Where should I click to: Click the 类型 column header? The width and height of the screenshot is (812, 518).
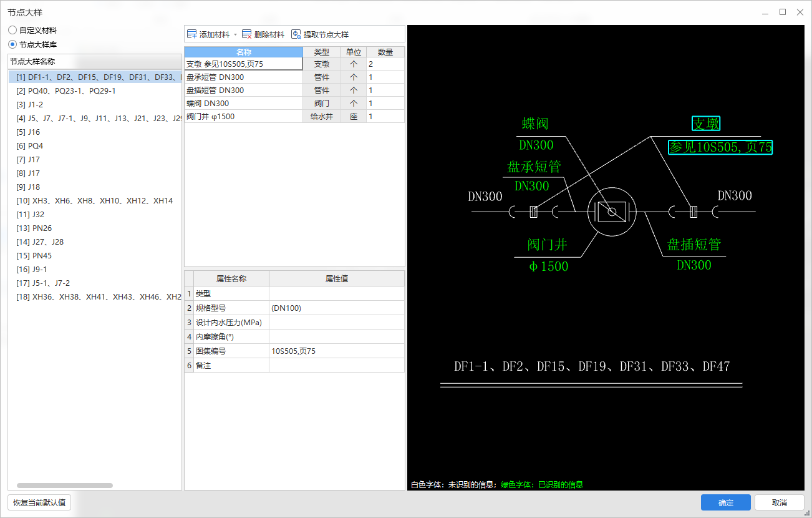click(x=322, y=52)
